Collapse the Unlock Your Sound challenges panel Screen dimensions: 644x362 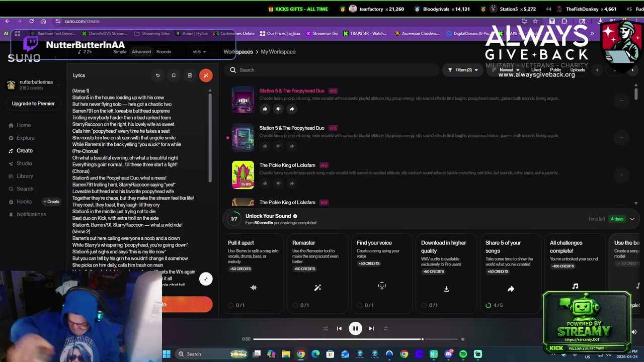point(632,219)
